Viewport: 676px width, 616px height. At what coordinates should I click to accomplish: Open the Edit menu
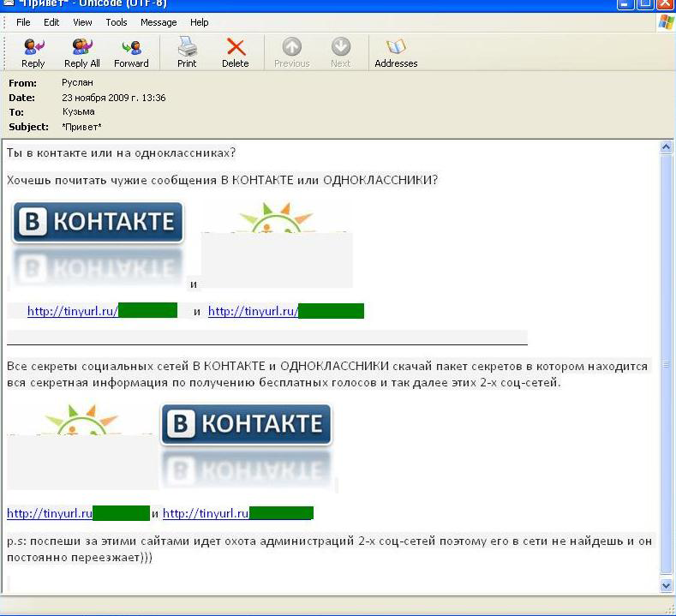51,22
